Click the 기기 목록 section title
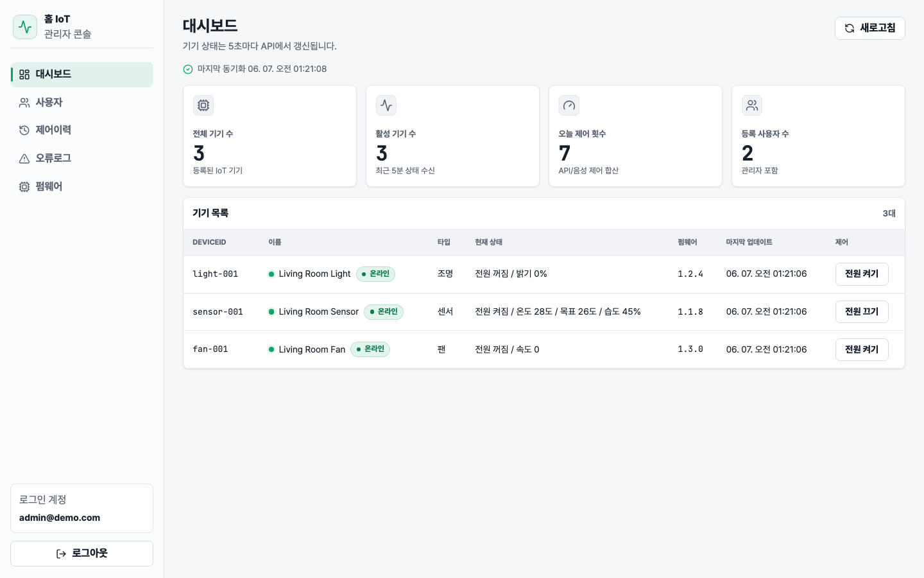 (x=210, y=213)
